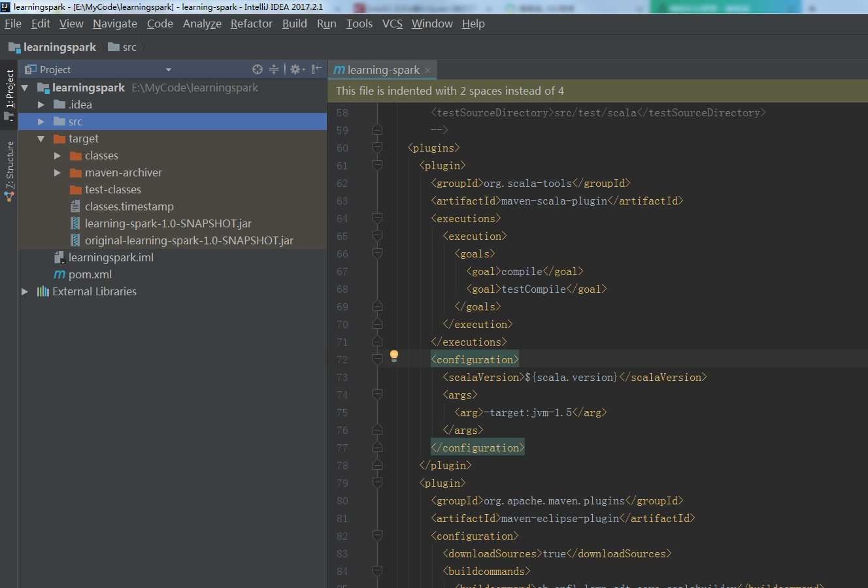Open the Help menu

pyautogui.click(x=473, y=24)
